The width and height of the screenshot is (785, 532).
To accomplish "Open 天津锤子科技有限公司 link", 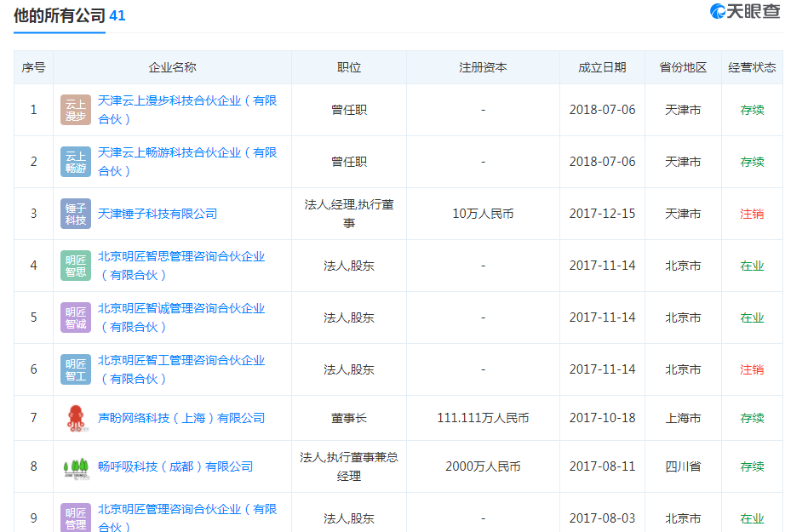I will pyautogui.click(x=158, y=214).
